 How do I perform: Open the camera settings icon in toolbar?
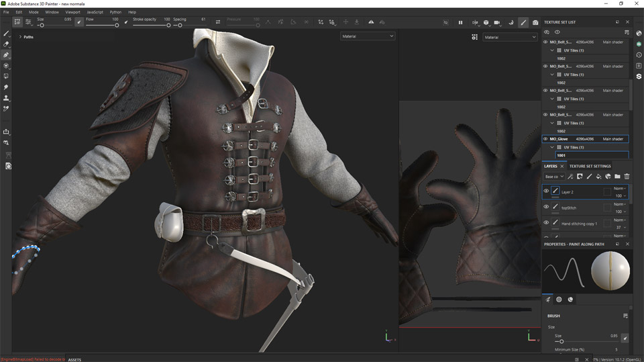pyautogui.click(x=497, y=22)
